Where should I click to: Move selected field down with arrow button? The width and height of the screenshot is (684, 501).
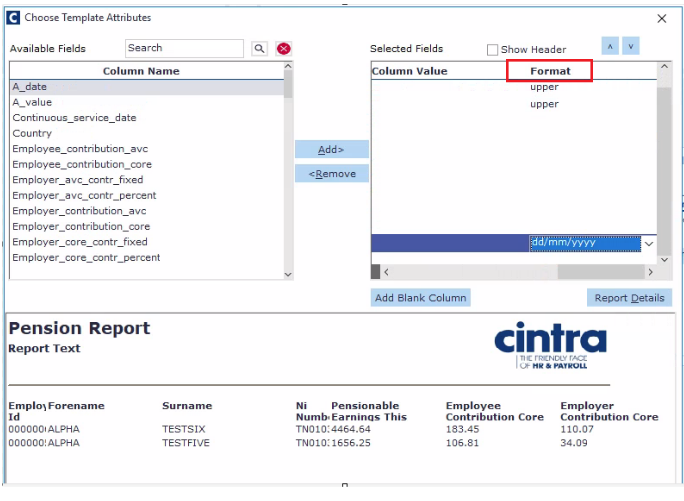pyautogui.click(x=631, y=46)
